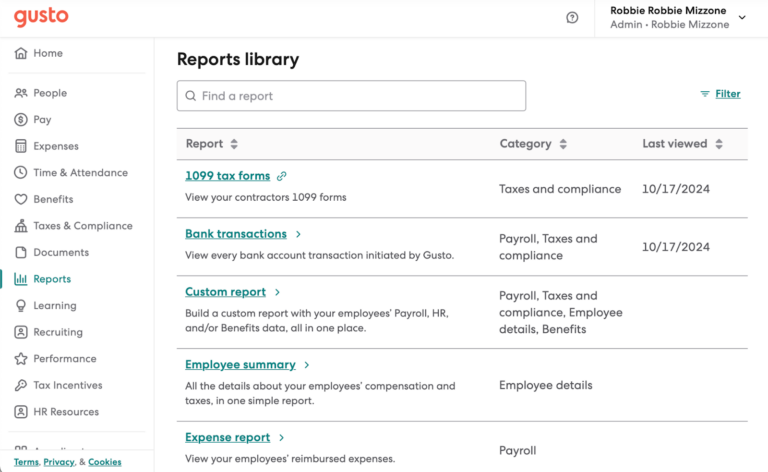Click the People icon in sidebar
This screenshot has width=768, height=472.
[21, 93]
